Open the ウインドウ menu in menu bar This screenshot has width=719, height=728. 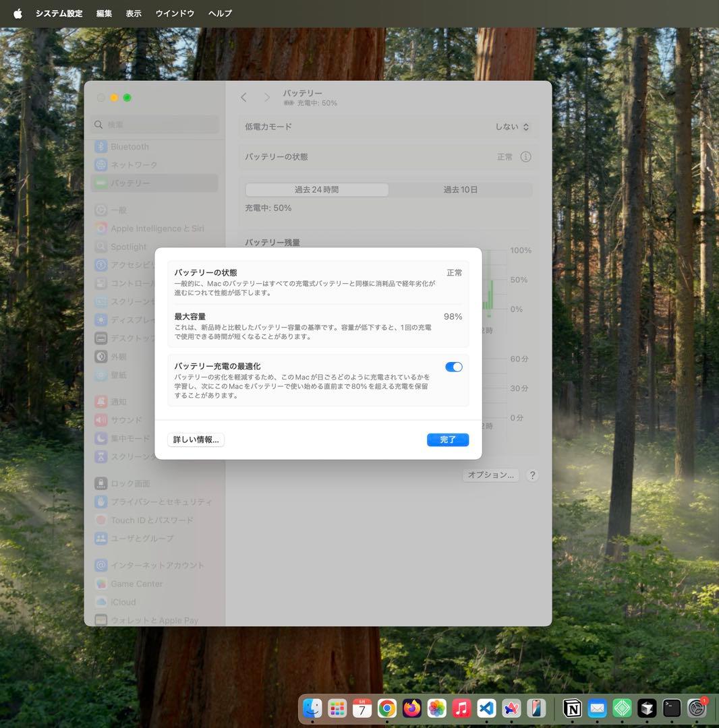(x=175, y=13)
